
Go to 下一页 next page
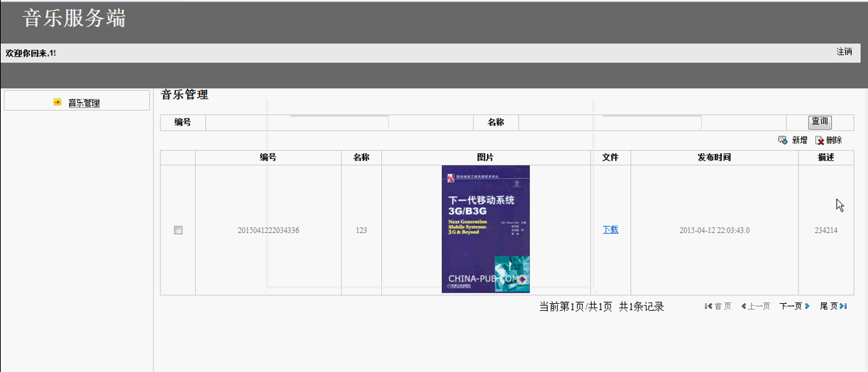(x=791, y=306)
